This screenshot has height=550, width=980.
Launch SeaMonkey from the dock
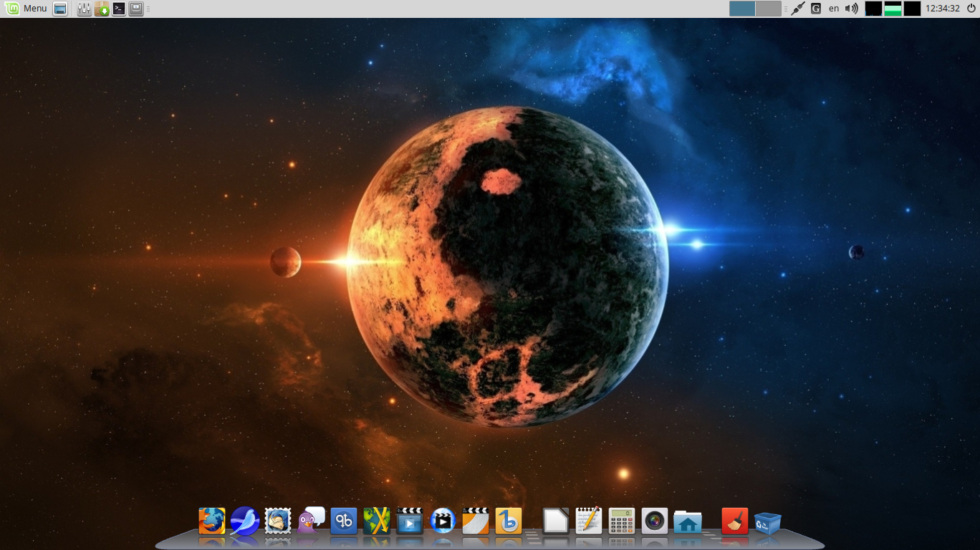coord(245,521)
